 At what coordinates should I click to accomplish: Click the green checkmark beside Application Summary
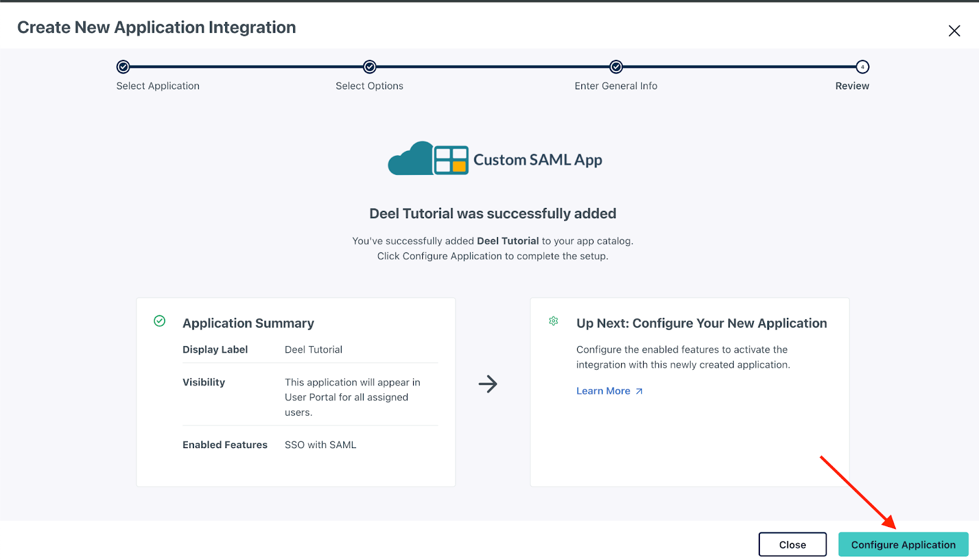tap(160, 321)
